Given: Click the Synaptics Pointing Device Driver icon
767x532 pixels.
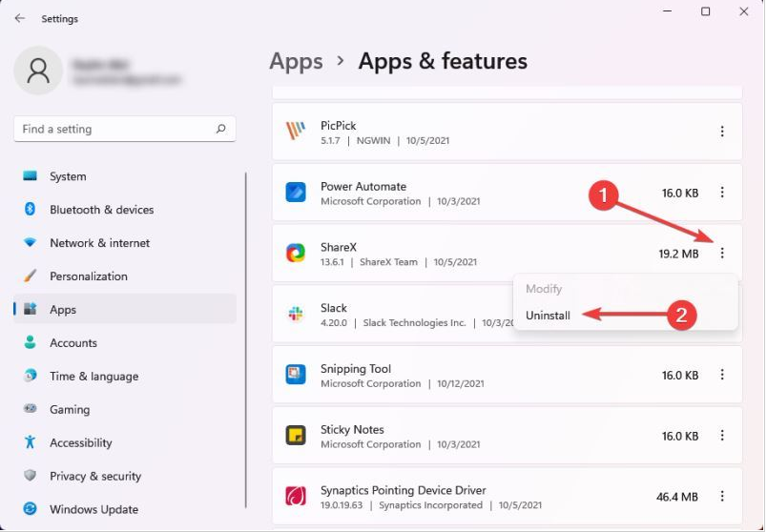Looking at the screenshot, I should tap(296, 497).
